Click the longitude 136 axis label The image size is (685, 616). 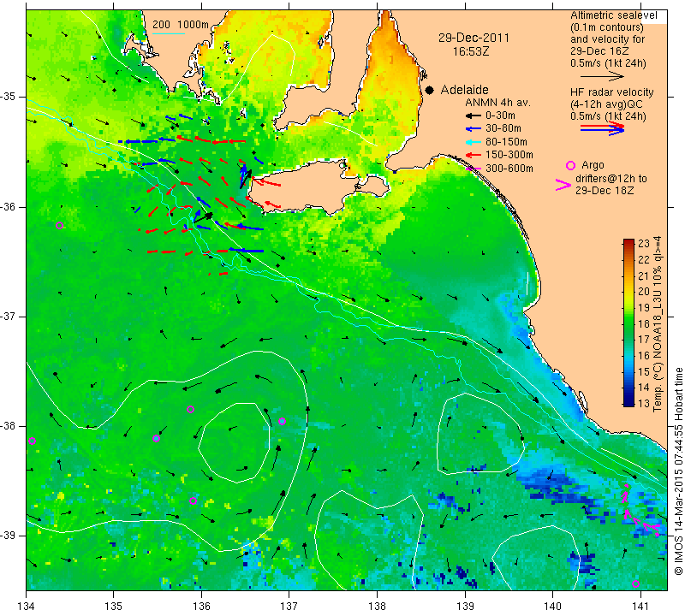click(x=201, y=607)
